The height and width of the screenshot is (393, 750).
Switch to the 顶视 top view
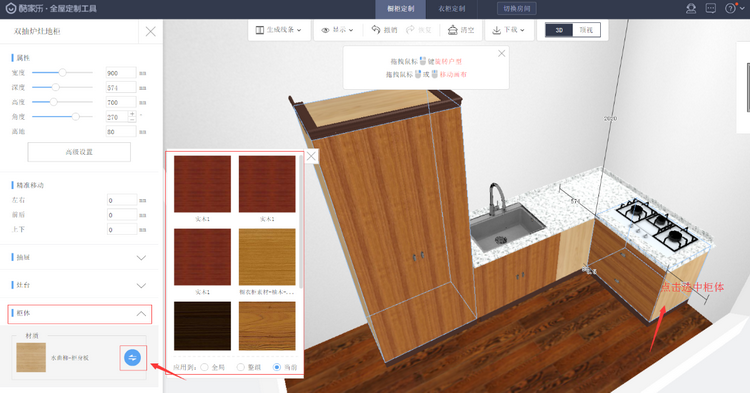[x=586, y=30]
